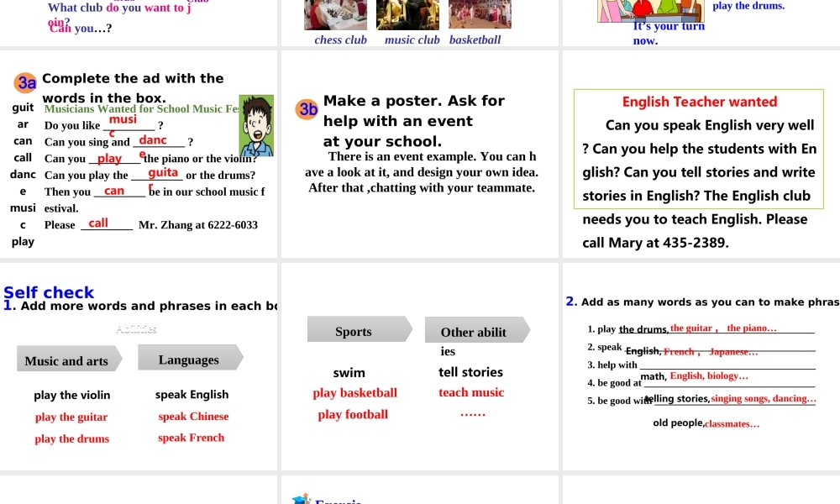Click '1. Add more words and phrases' instruction

[x=140, y=306]
